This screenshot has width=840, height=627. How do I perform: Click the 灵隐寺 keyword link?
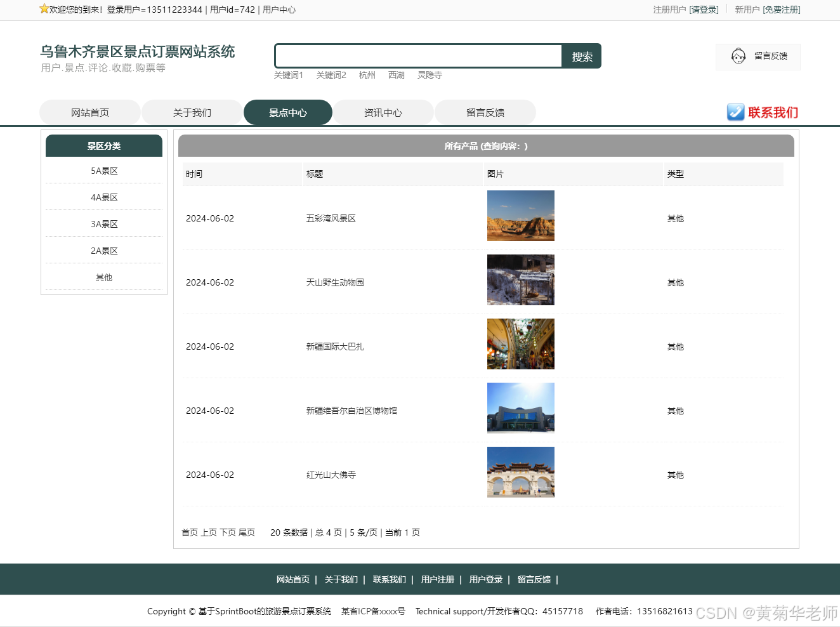430,75
